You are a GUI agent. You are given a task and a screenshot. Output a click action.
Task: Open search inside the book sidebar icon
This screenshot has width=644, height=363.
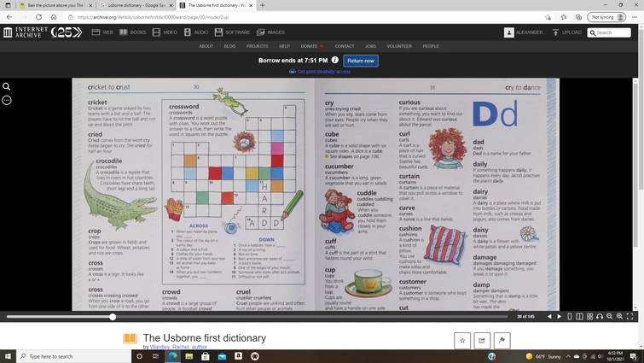tap(7, 87)
